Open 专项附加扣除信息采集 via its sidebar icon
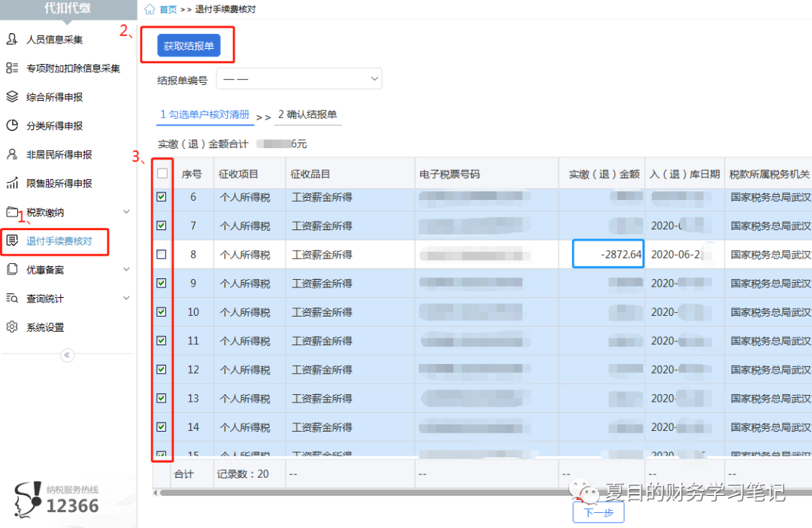812x528 pixels. point(11,67)
